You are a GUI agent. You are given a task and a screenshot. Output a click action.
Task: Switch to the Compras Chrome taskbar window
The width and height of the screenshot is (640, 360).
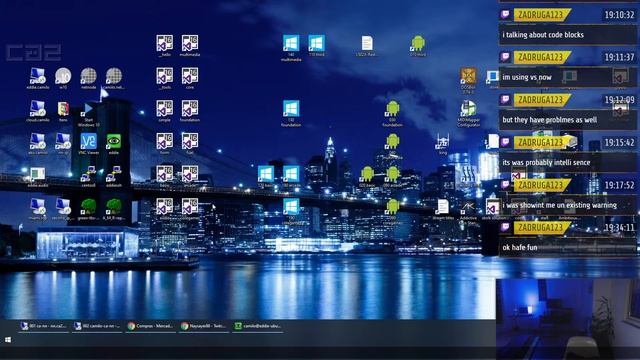pyautogui.click(x=150, y=326)
